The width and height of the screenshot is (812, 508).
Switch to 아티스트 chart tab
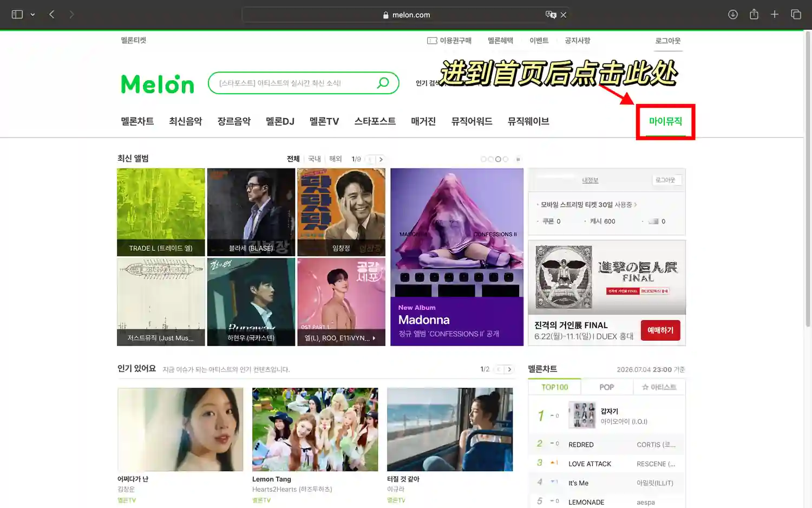click(659, 387)
